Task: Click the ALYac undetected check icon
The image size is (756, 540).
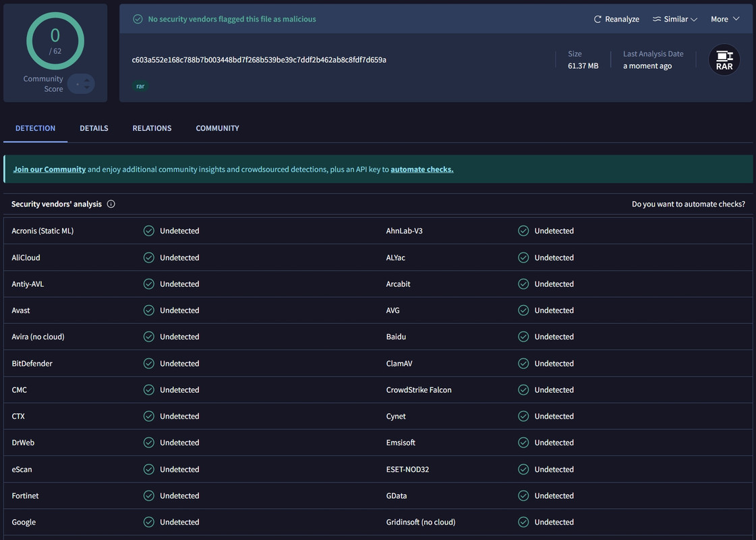Action: (x=523, y=258)
